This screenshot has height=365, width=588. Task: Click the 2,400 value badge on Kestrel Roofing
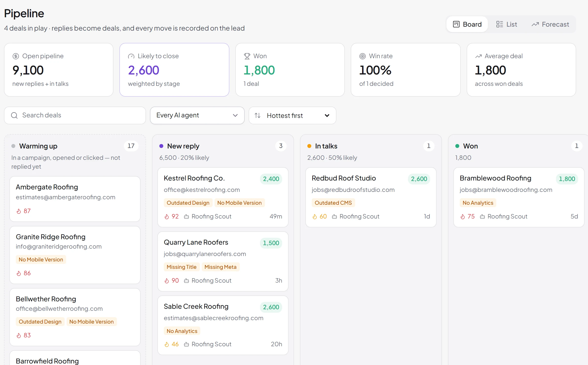271,179
